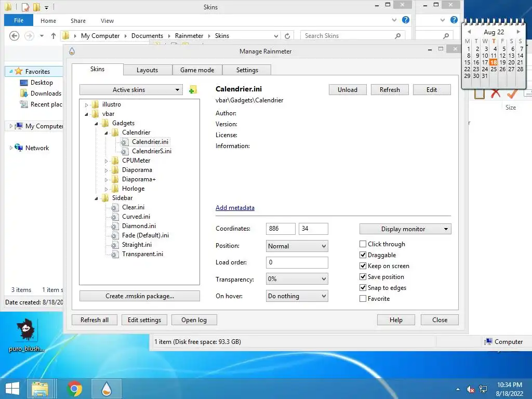Open the Transparency dropdown
Image resolution: width=532 pixels, height=399 pixels.
297,279
